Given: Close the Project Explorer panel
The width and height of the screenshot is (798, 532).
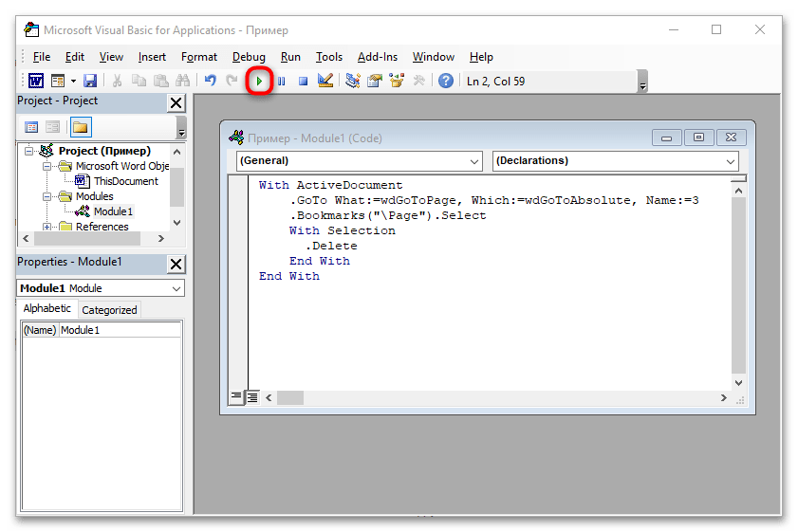Looking at the screenshot, I should (176, 102).
